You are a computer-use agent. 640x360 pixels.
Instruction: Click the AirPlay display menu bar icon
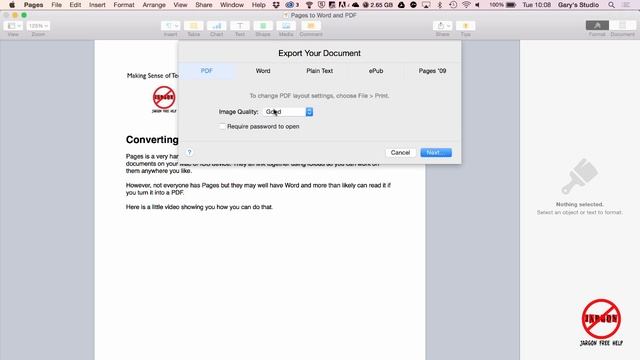coord(426,5)
